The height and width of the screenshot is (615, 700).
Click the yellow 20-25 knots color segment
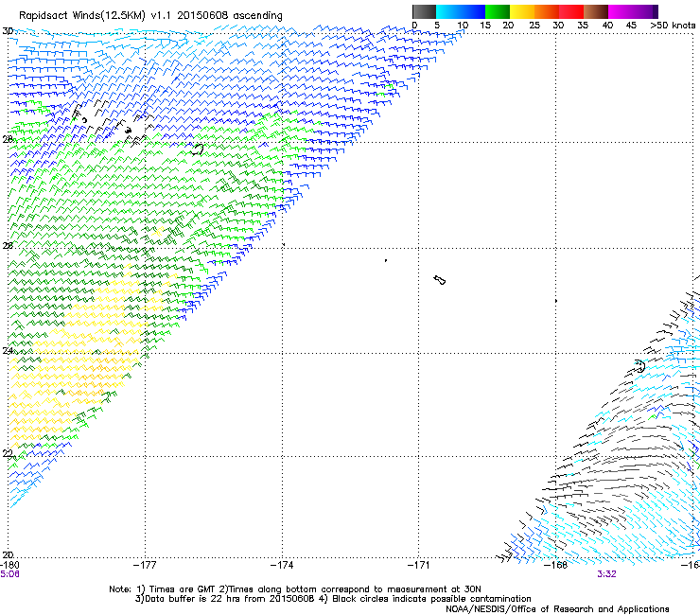[522, 11]
